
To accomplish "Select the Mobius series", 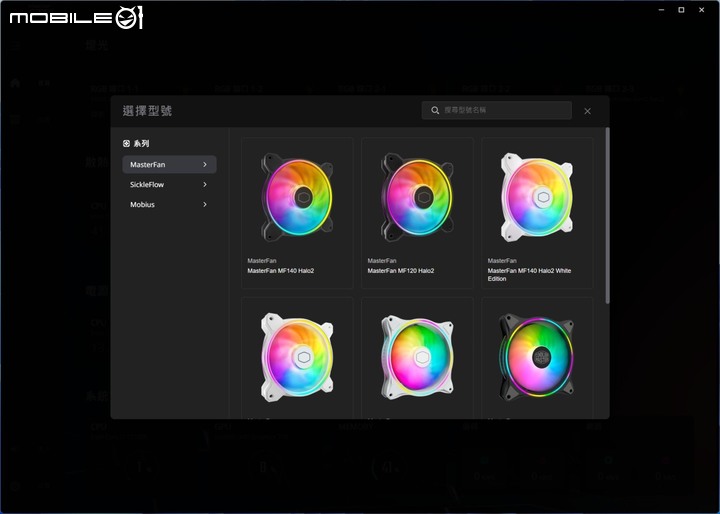I will coord(169,204).
